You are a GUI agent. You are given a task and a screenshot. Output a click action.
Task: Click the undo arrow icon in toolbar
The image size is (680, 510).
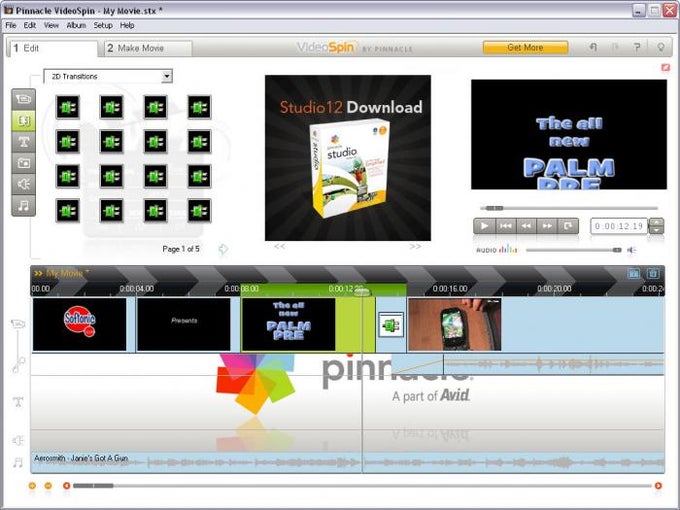click(593, 47)
